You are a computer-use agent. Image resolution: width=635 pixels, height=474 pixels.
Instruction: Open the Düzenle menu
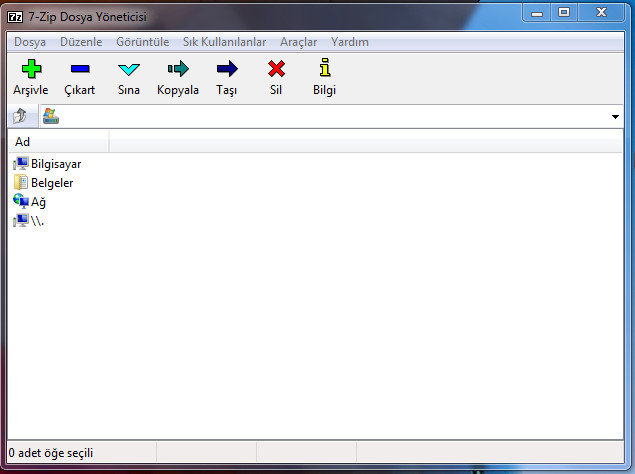coord(81,42)
